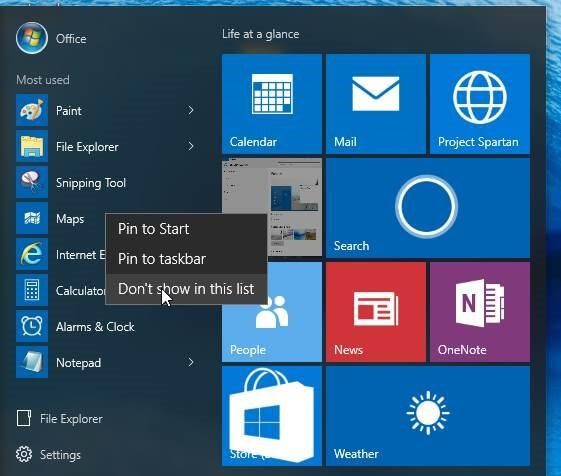Click the screenshot preview live tile

coord(272,186)
